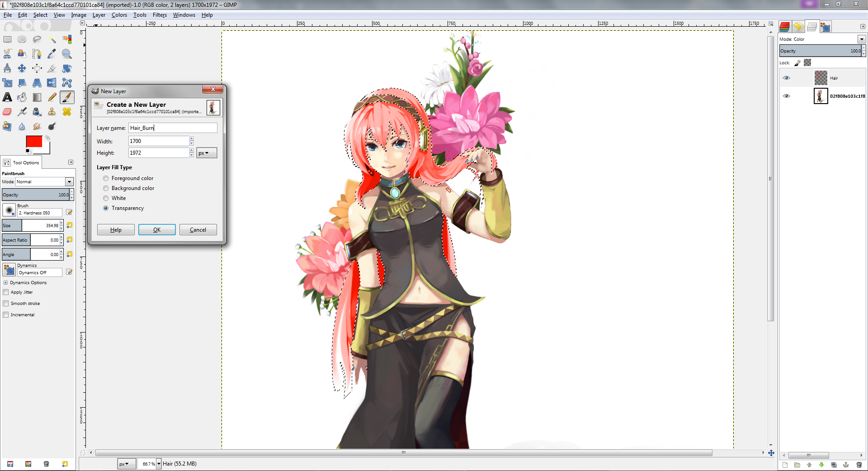Raise layer with the green up arrow
Screen dimensions: 868x471
click(809, 465)
